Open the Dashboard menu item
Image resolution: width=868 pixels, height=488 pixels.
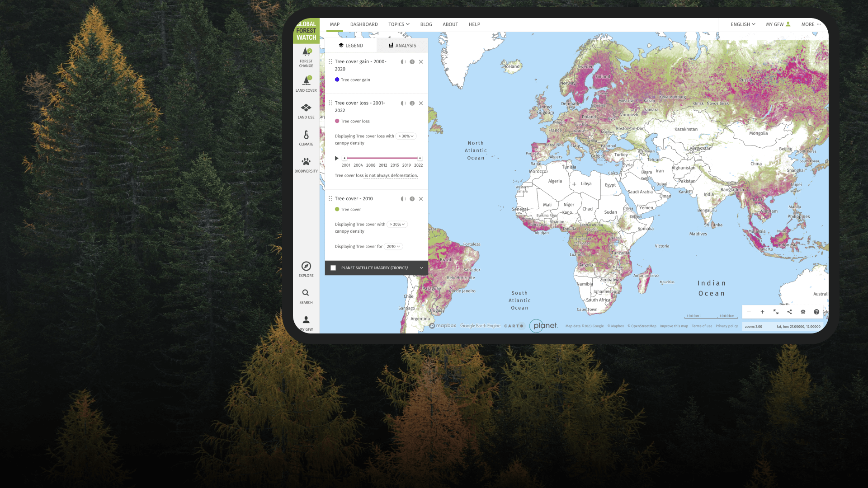tap(364, 24)
